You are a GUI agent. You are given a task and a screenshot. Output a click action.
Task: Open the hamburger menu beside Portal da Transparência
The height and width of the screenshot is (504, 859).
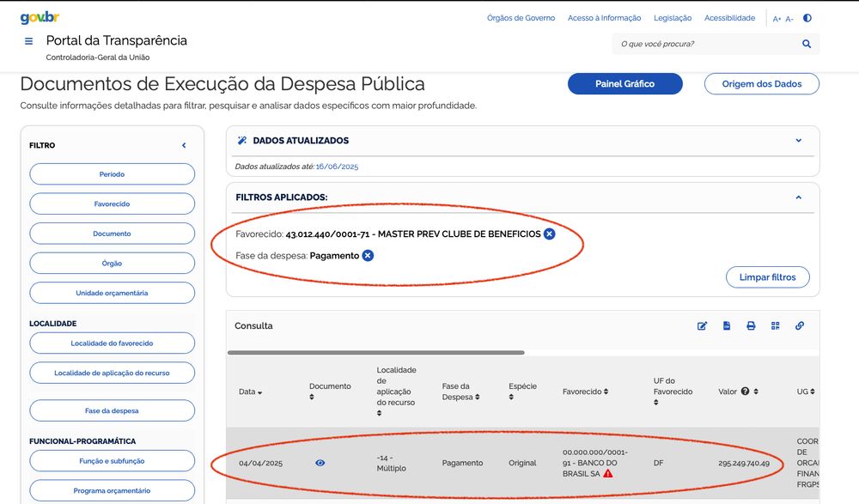pos(28,41)
